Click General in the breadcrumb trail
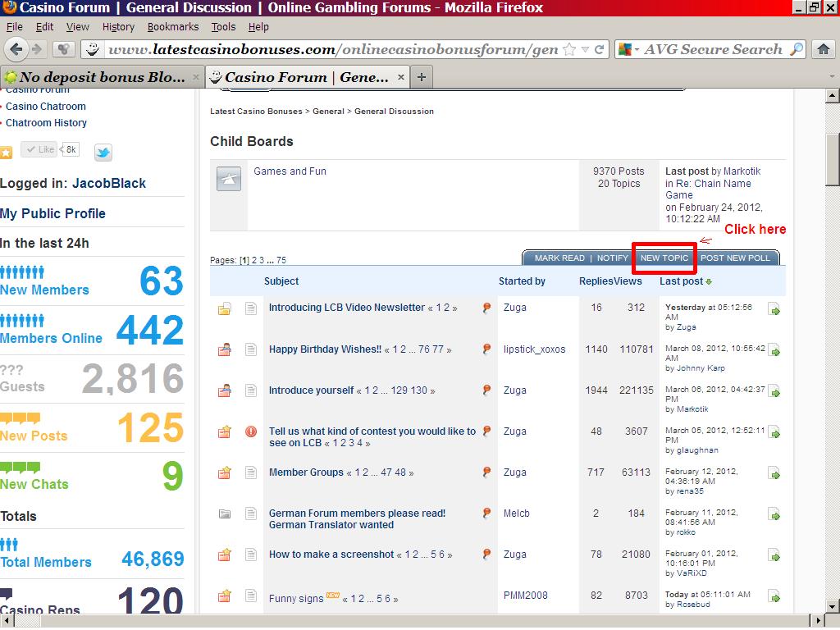 click(328, 112)
